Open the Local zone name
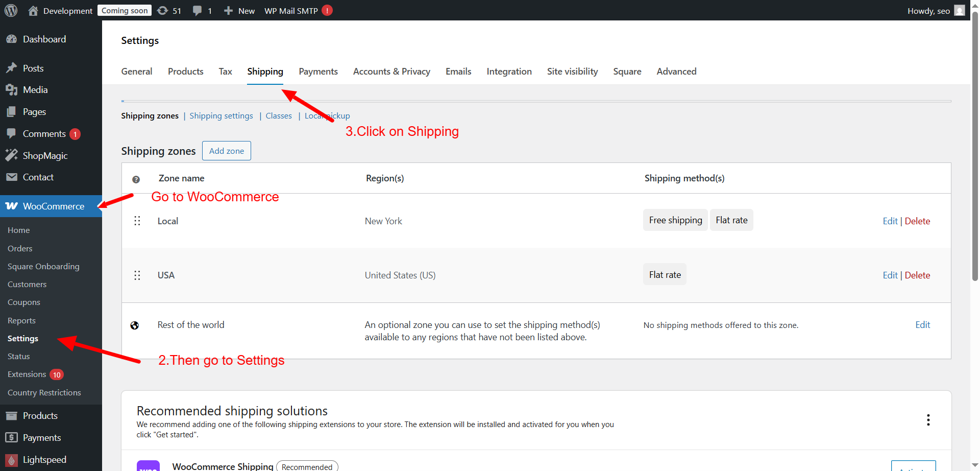Viewport: 980px width, 471px height. [168, 221]
